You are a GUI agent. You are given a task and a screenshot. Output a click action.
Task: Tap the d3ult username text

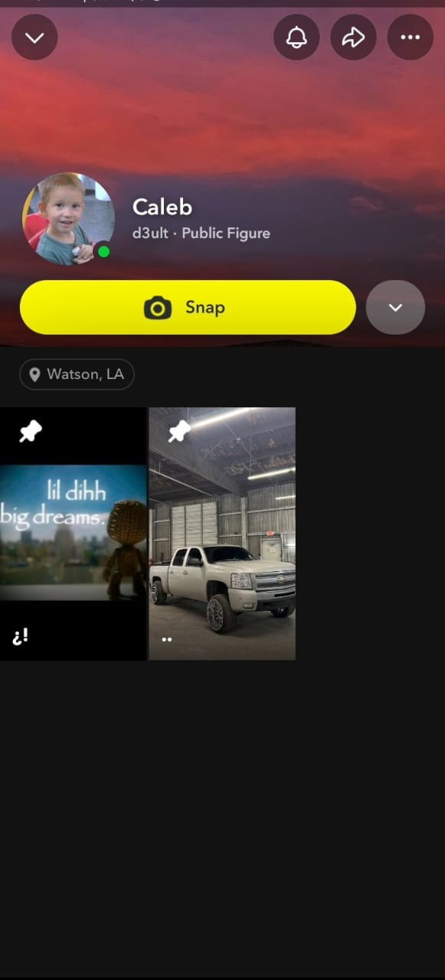150,234
